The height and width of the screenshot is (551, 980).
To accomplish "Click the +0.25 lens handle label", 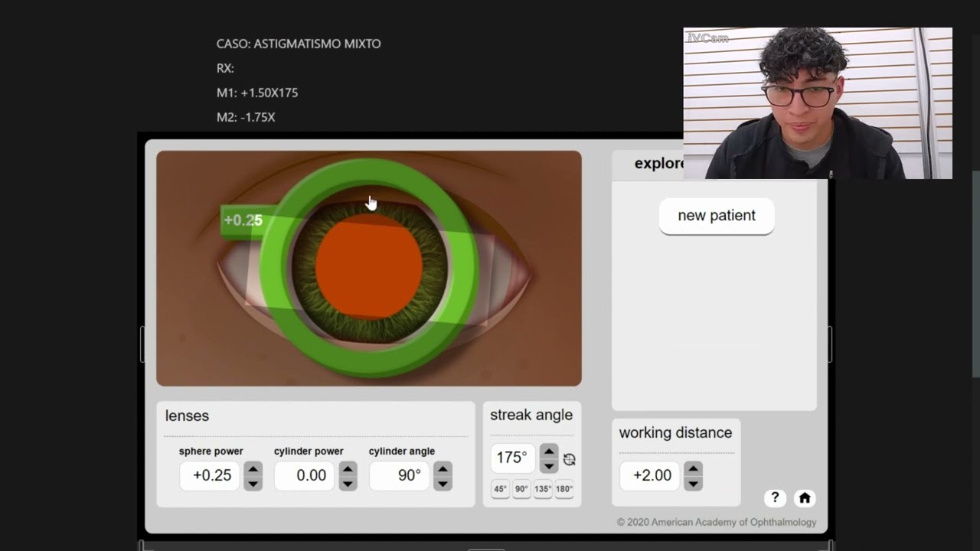I will pos(243,220).
